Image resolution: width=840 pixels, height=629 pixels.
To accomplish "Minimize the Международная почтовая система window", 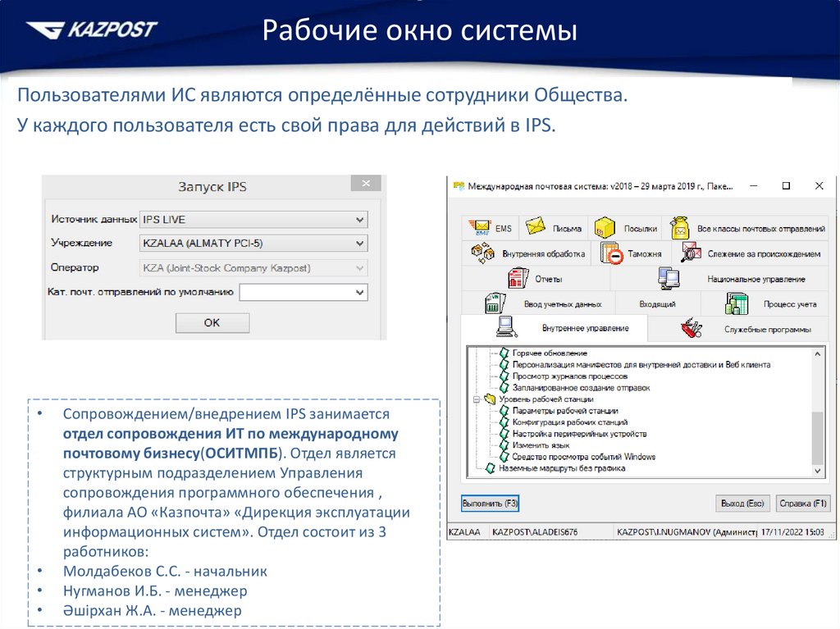I will (753, 186).
